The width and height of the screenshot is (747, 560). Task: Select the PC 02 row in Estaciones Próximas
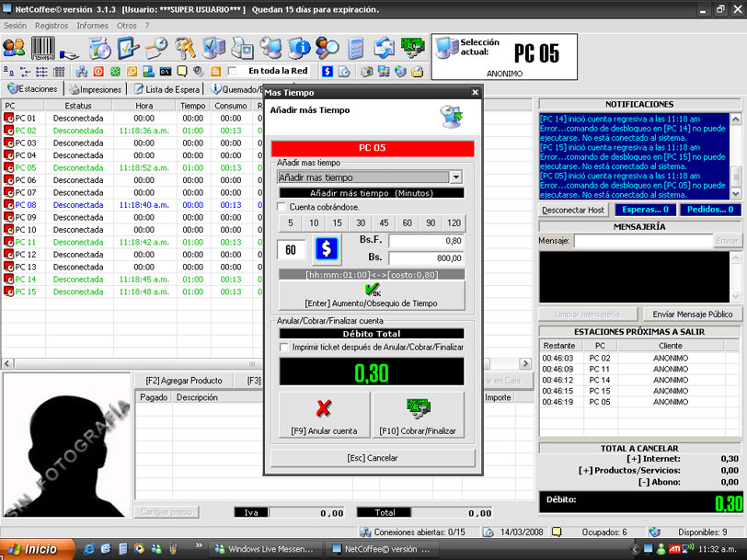(632, 358)
